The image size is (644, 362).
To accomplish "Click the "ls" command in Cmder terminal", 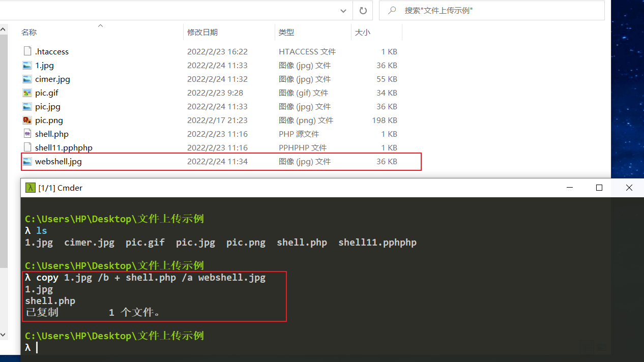I will coord(41,231).
